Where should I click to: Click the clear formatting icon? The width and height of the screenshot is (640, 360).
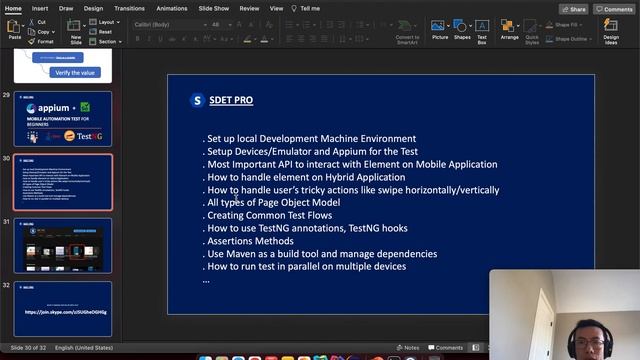click(x=269, y=25)
